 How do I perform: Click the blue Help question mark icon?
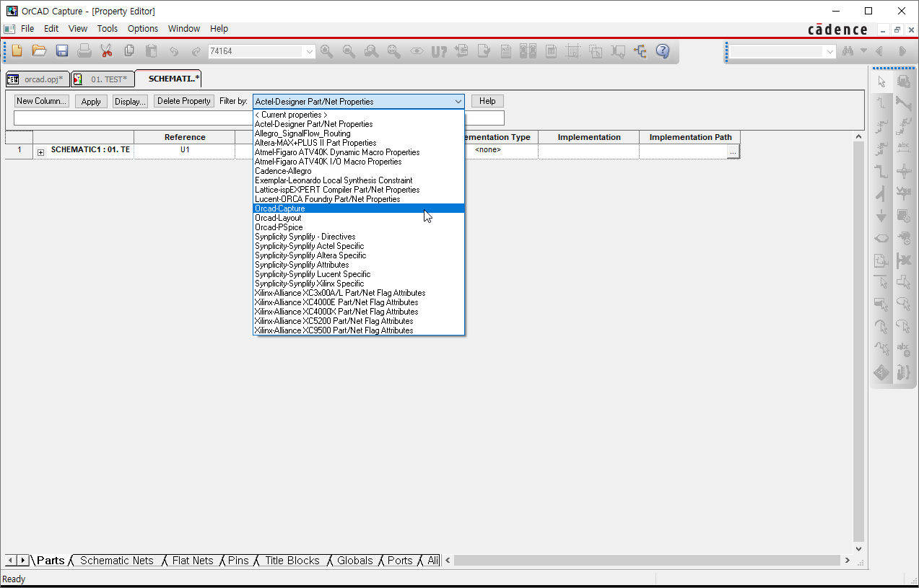pyautogui.click(x=663, y=51)
